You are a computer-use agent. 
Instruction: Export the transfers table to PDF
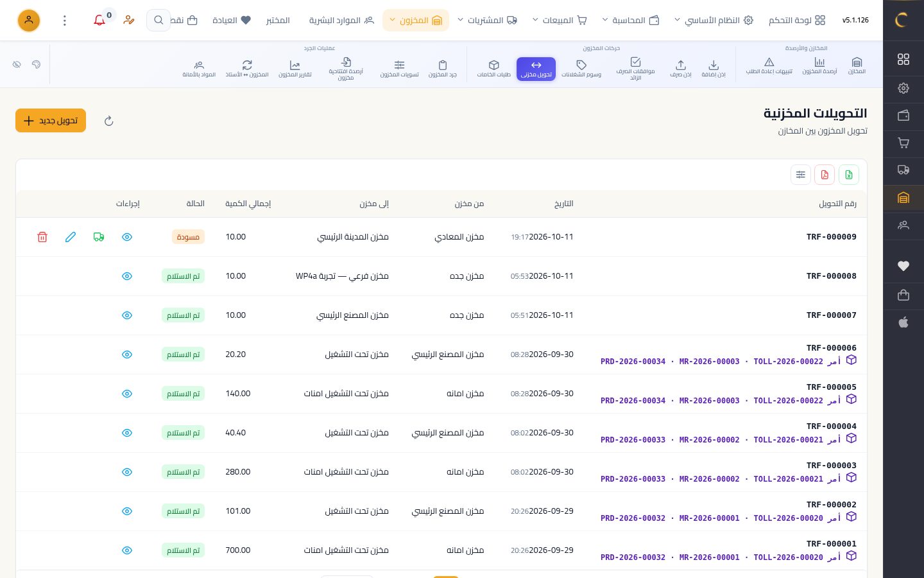[x=825, y=175]
